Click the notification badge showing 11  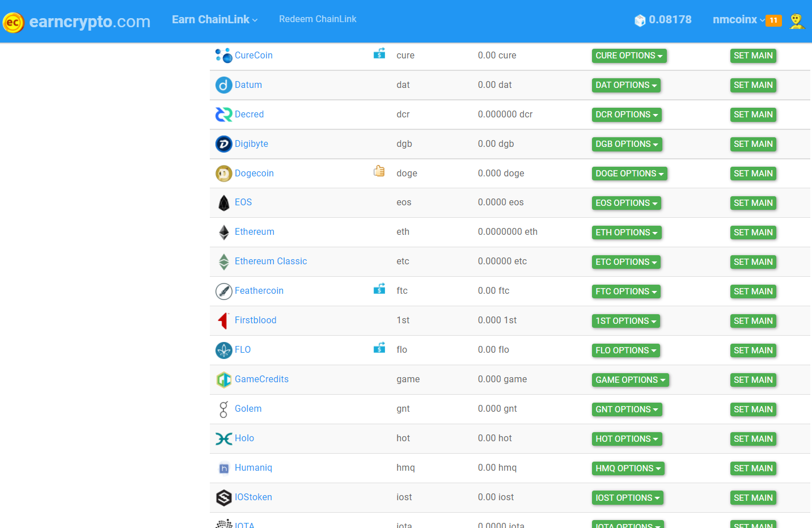pos(774,20)
